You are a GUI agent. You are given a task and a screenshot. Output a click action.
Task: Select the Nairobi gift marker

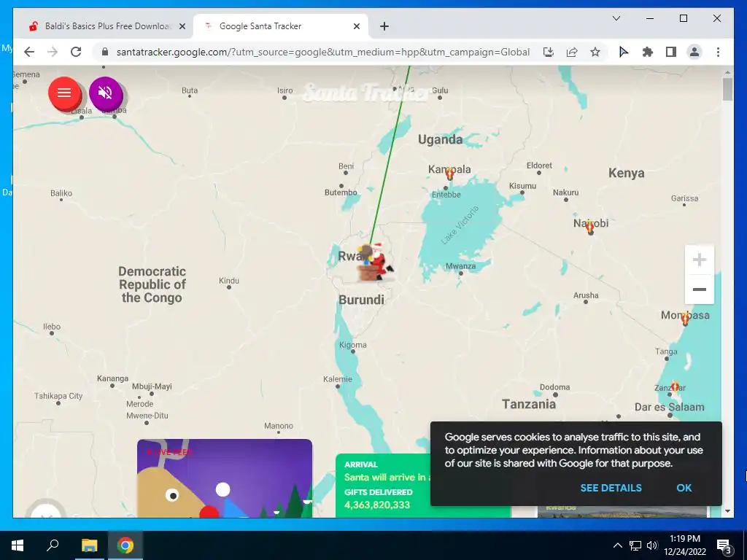click(x=589, y=227)
